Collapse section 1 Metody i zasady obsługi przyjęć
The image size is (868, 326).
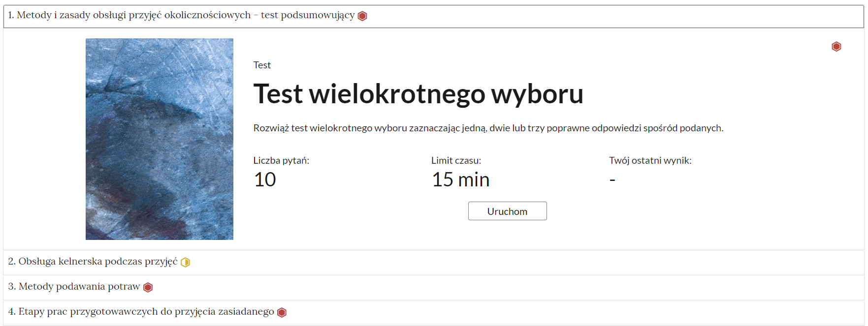click(x=433, y=16)
